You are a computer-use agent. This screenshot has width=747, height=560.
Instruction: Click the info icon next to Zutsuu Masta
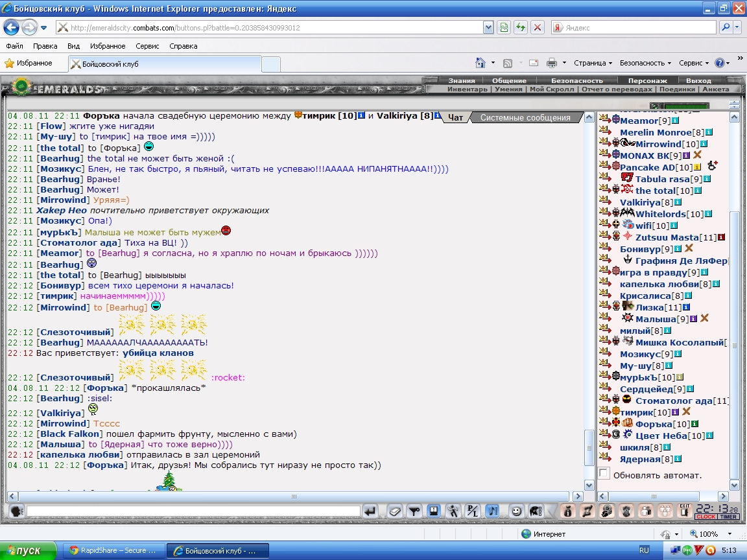coord(721,238)
